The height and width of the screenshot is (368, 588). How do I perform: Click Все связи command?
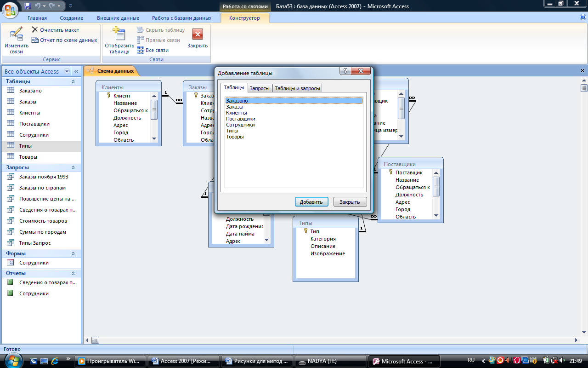(x=153, y=50)
